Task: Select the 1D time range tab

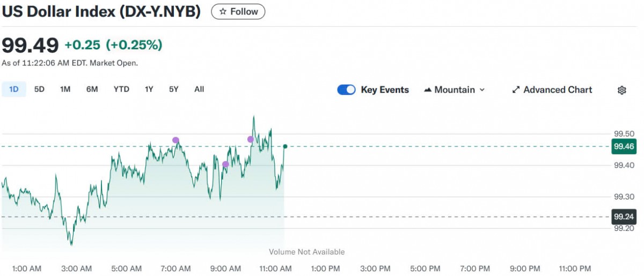Action: point(14,89)
